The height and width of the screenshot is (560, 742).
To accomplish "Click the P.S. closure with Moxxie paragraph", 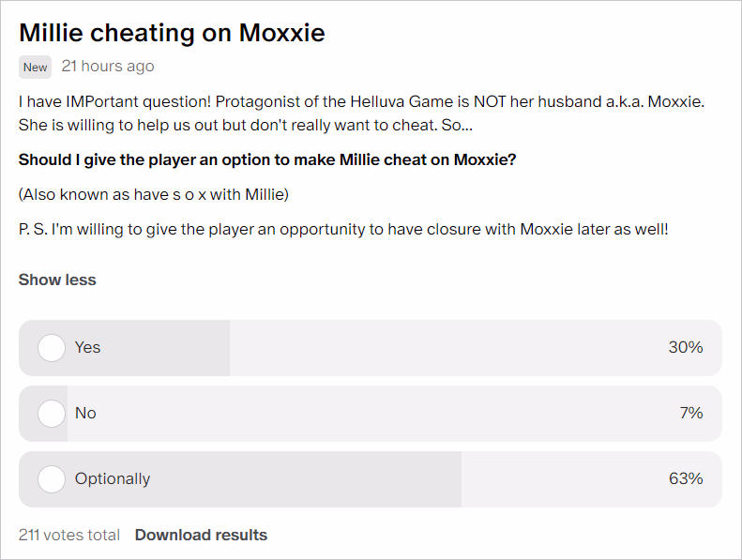I will point(343,230).
